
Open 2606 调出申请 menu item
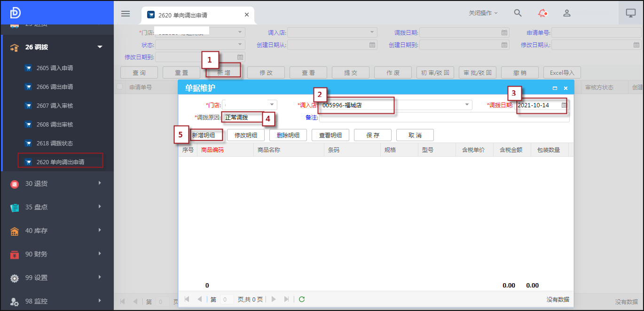[x=55, y=87]
